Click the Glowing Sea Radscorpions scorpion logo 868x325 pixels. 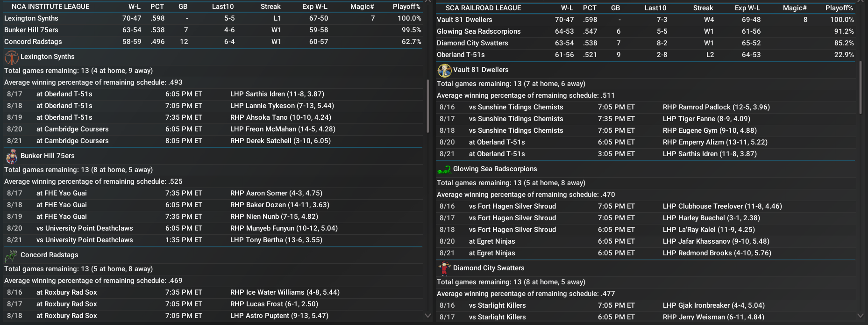click(x=444, y=169)
